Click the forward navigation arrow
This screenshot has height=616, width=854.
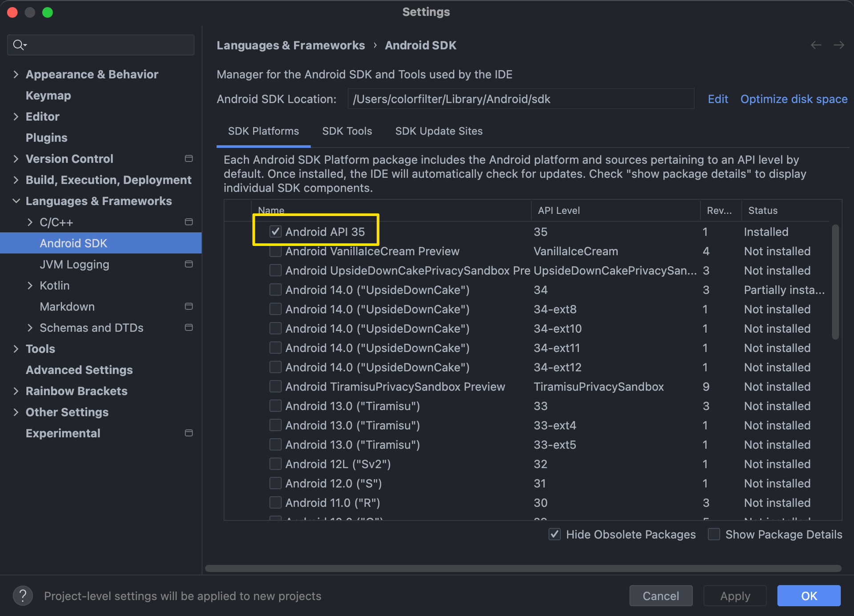click(839, 45)
